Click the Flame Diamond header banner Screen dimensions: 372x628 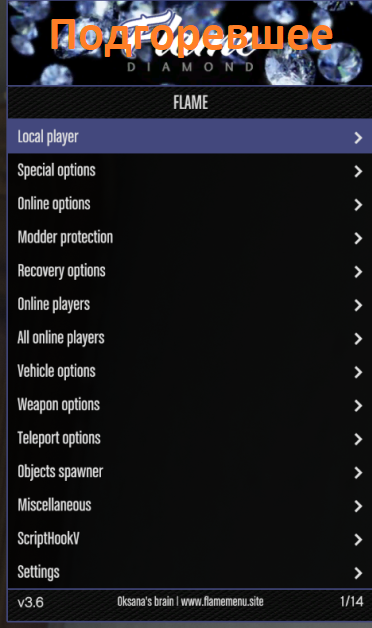coord(190,42)
